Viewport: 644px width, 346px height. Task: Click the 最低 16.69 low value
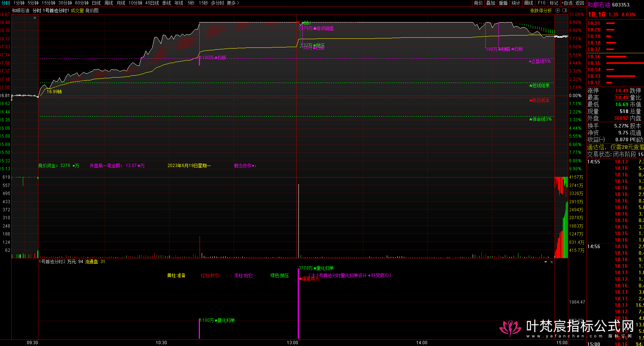622,104
